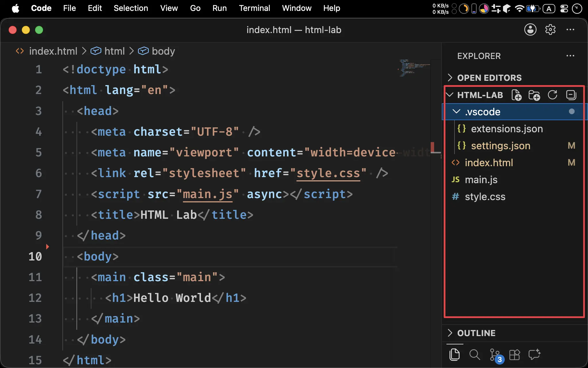588x368 pixels.
Task: Open Wi-Fi status in menu bar
Action: [x=519, y=8]
